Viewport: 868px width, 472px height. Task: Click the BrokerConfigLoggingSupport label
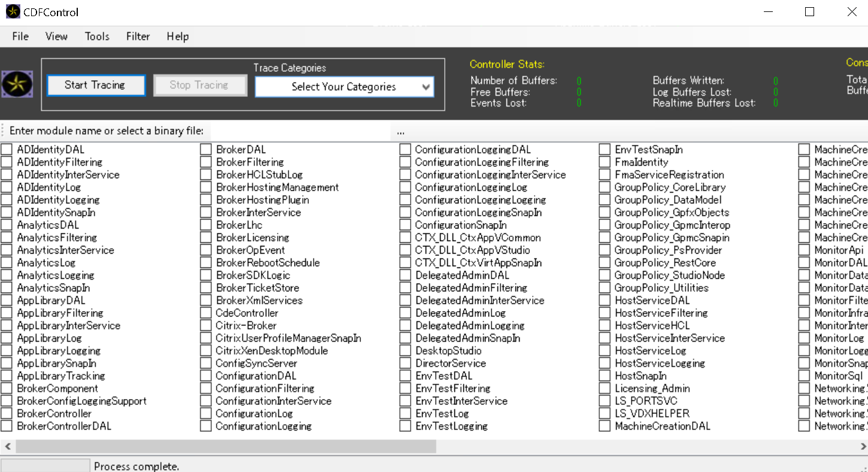(81, 401)
